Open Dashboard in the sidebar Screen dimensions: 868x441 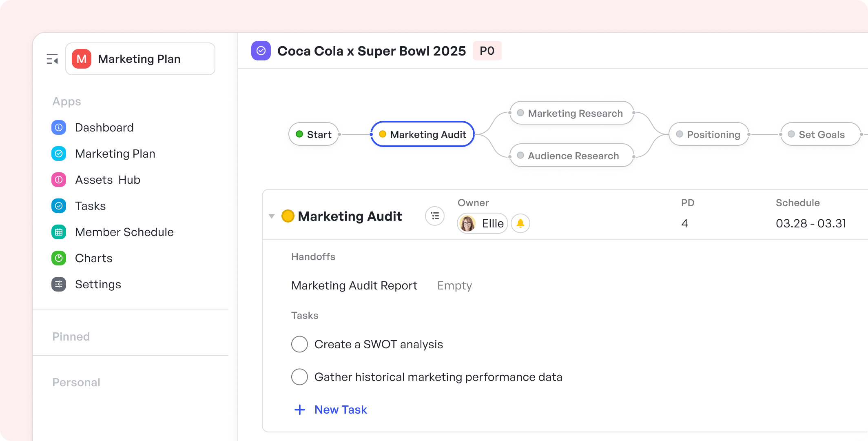[104, 127]
